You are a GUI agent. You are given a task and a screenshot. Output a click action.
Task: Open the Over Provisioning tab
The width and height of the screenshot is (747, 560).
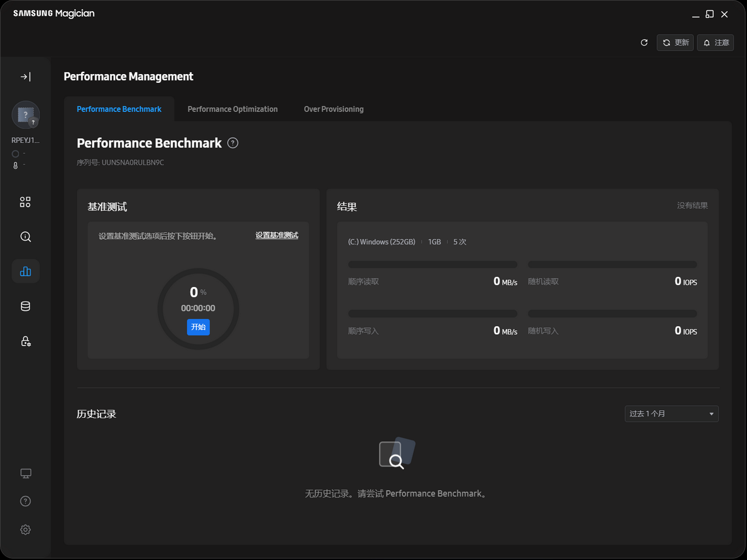pyautogui.click(x=333, y=109)
